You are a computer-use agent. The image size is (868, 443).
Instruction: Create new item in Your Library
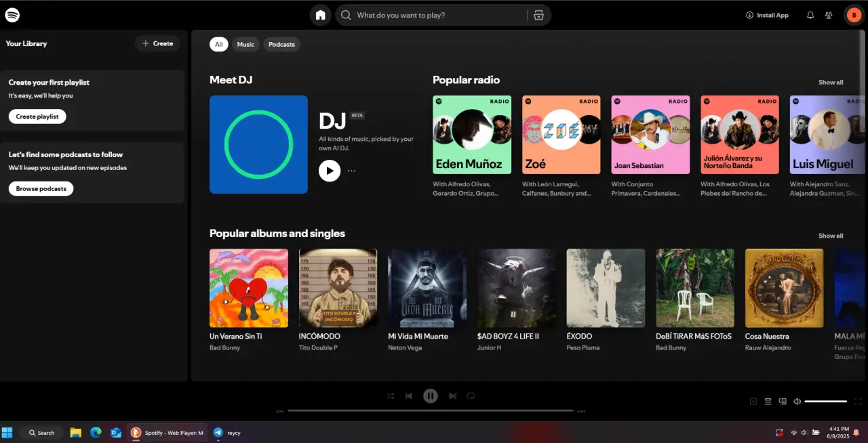click(157, 43)
